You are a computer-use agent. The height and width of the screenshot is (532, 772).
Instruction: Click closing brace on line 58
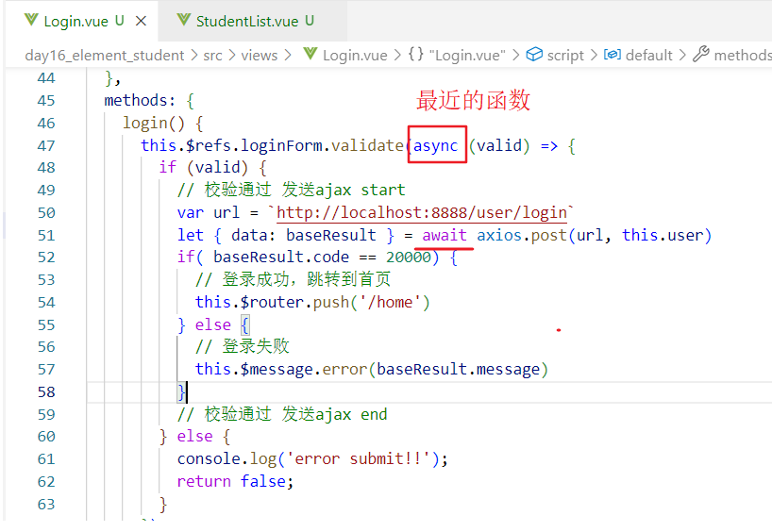182,391
